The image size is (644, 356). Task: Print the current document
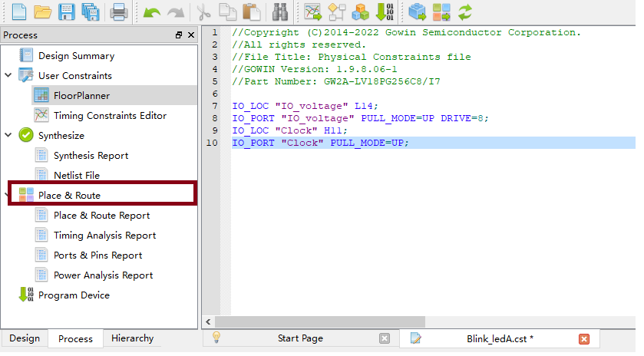(x=119, y=12)
